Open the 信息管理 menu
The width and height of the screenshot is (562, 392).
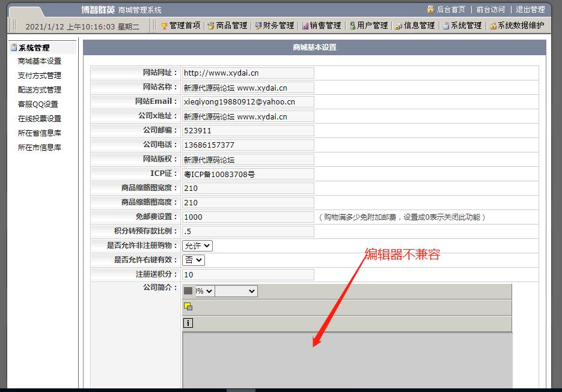click(x=419, y=26)
